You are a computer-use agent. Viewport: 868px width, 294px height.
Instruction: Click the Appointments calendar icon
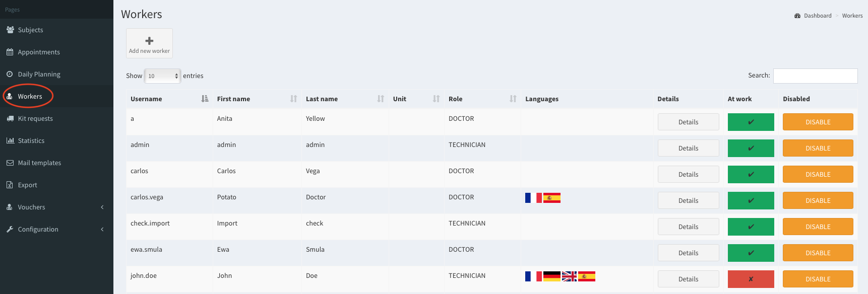tap(10, 52)
